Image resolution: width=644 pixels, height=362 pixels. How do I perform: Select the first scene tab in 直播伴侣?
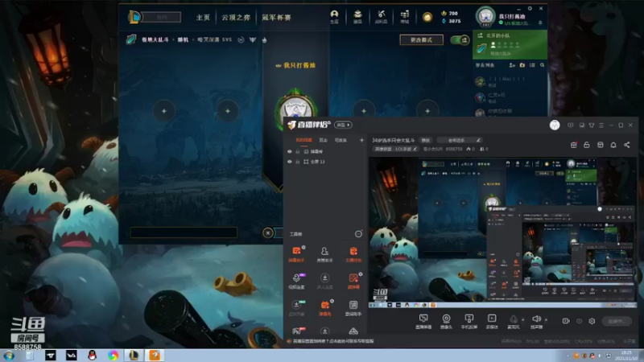pos(304,140)
